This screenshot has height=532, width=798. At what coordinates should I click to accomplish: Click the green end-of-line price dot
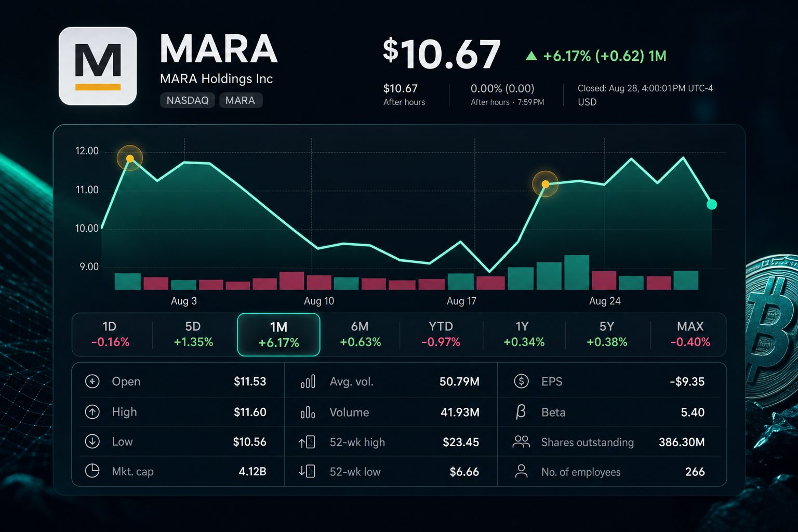pos(712,204)
